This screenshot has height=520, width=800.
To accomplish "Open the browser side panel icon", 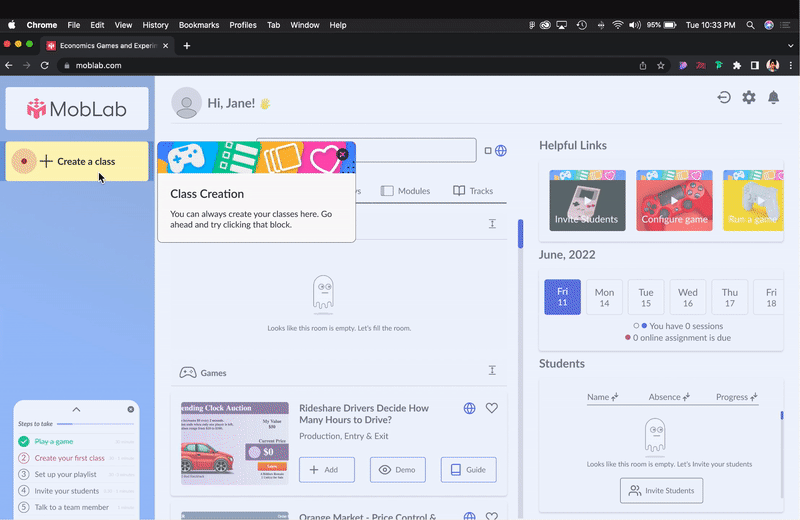I will click(755, 65).
